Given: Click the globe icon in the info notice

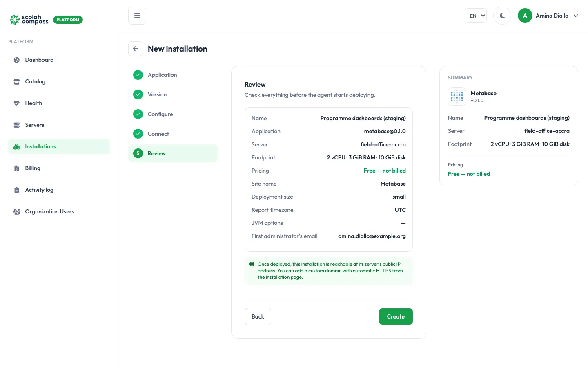Looking at the screenshot, I should click(252, 264).
